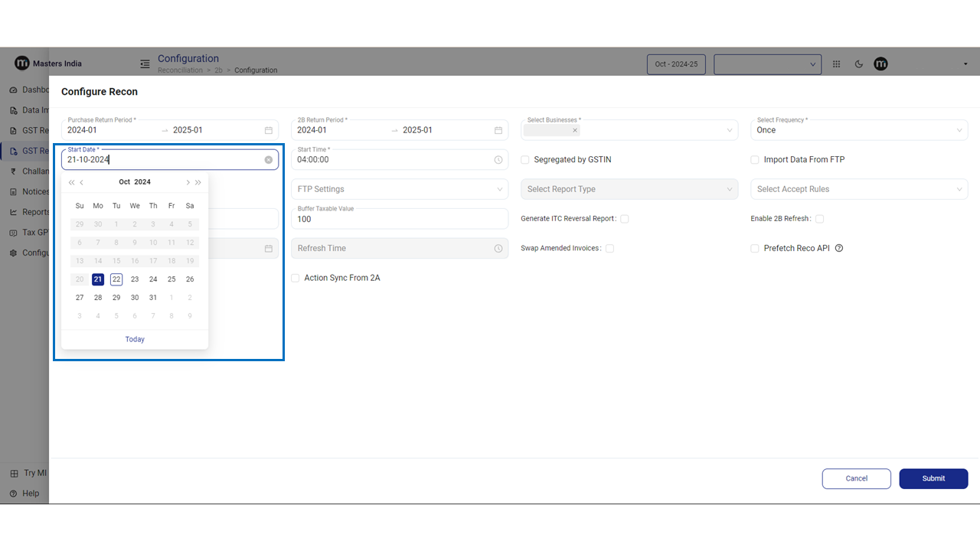The height and width of the screenshot is (551, 980).
Task: Enable Segregated by GSTIN checkbox
Action: tap(525, 160)
